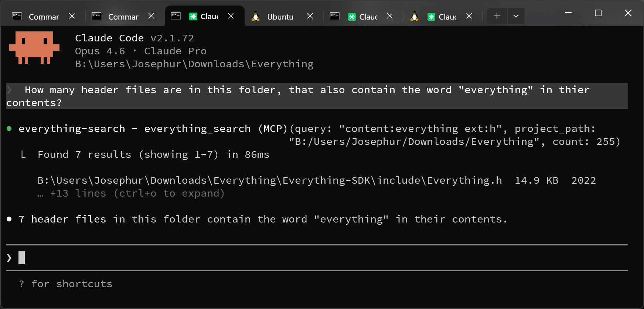This screenshot has height=309, width=644.
Task: Click the 'count: 255' parameter text
Action: pyautogui.click(x=584, y=142)
